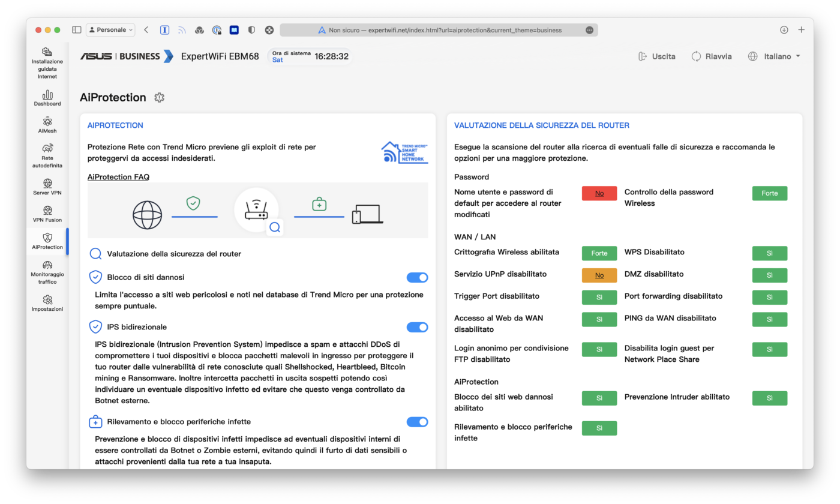Click the shield privacy report icon in toolbar
Image resolution: width=840 pixels, height=504 pixels.
(x=251, y=29)
